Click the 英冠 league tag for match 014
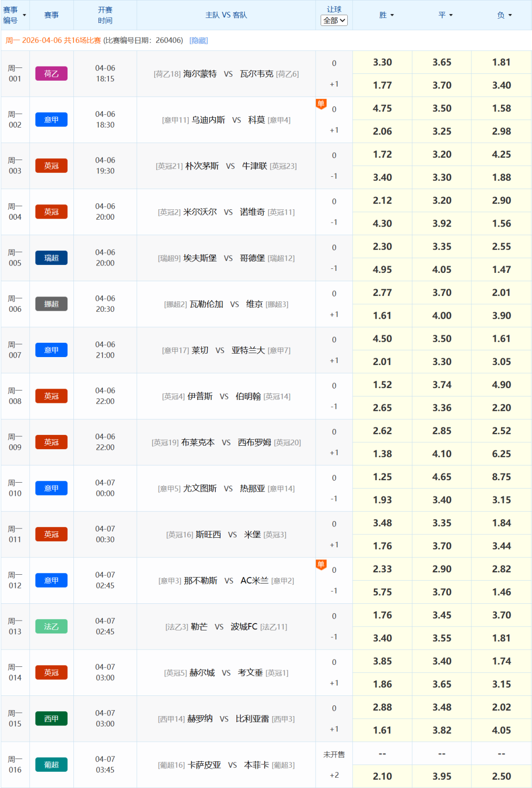The width and height of the screenshot is (532, 788). [51, 672]
